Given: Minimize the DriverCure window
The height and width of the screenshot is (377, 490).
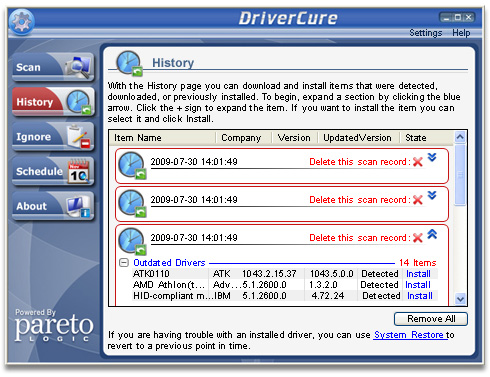Looking at the screenshot, I should click(x=446, y=17).
